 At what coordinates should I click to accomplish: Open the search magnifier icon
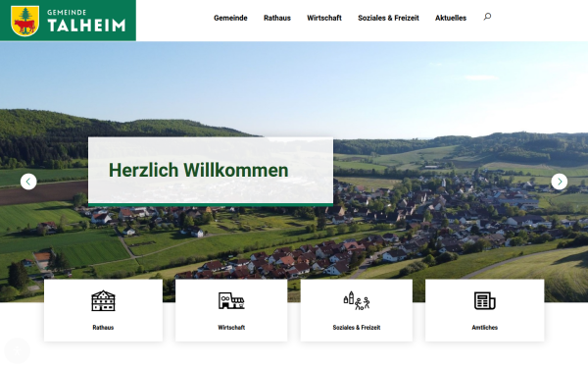(x=487, y=17)
